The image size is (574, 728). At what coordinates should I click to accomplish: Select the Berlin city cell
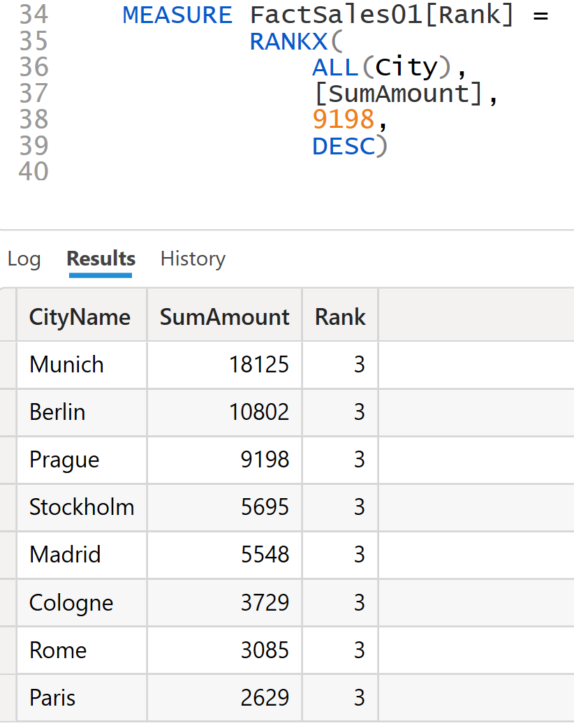(x=57, y=412)
